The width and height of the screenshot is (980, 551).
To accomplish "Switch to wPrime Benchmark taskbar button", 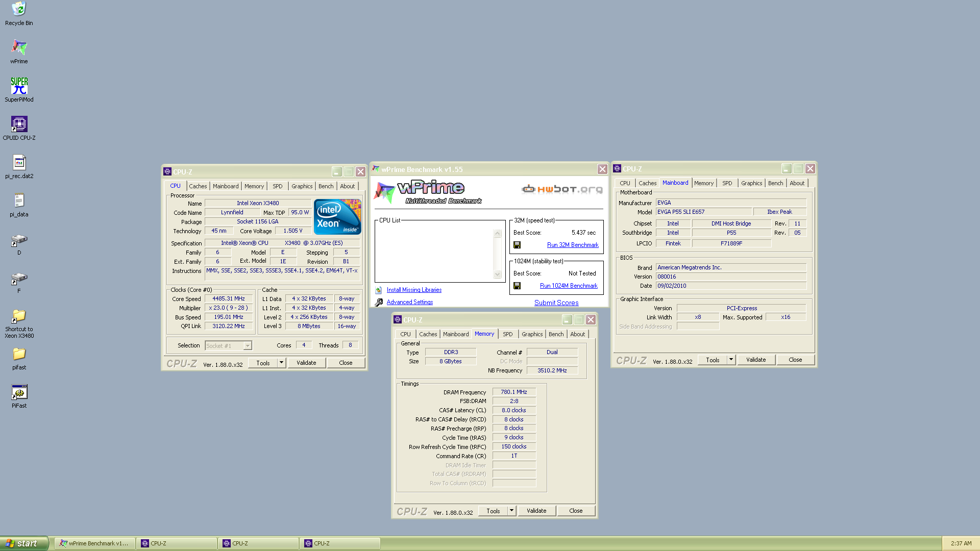I will pyautogui.click(x=95, y=543).
